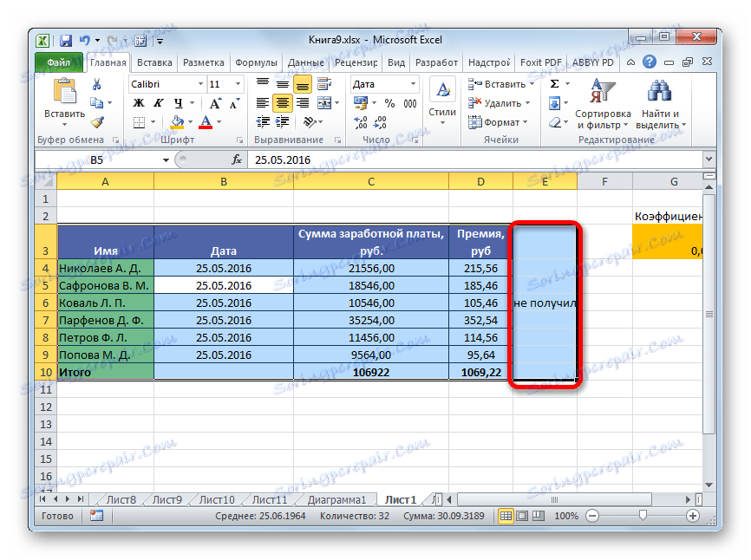Click the cell borders icon

[139, 122]
